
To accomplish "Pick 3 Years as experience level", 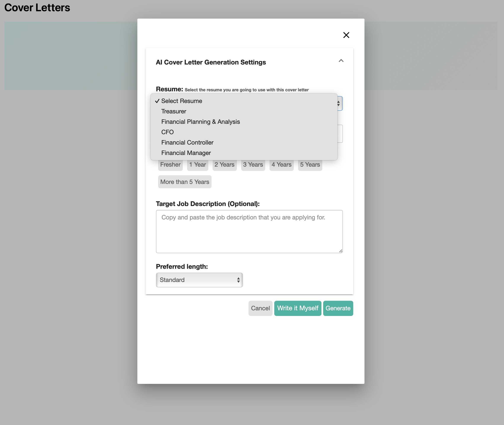I will tap(253, 164).
